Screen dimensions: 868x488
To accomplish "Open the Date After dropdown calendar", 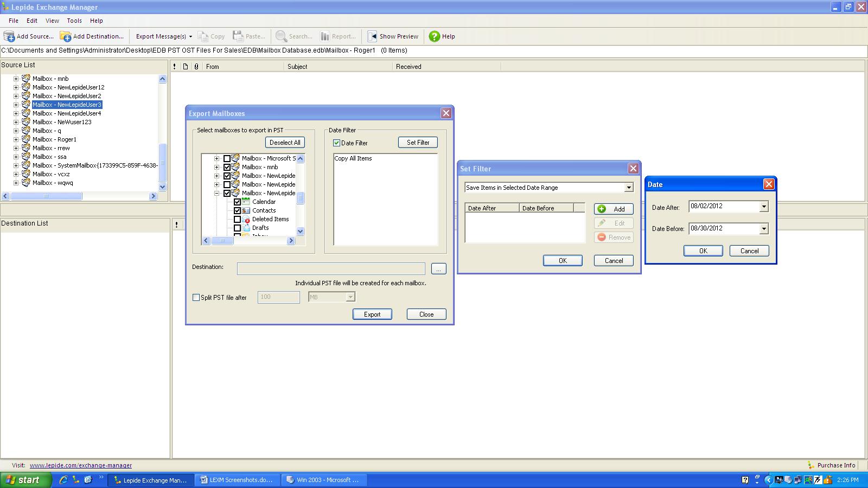I will click(x=764, y=207).
